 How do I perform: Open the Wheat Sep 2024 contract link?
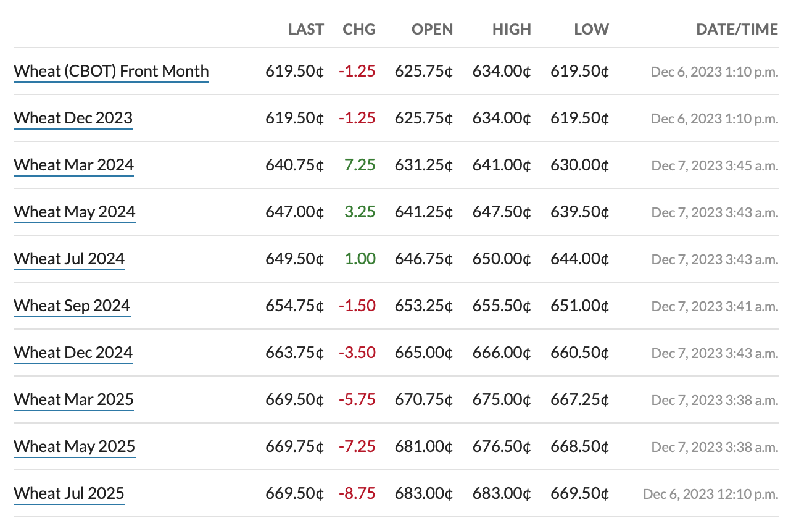pyautogui.click(x=72, y=306)
